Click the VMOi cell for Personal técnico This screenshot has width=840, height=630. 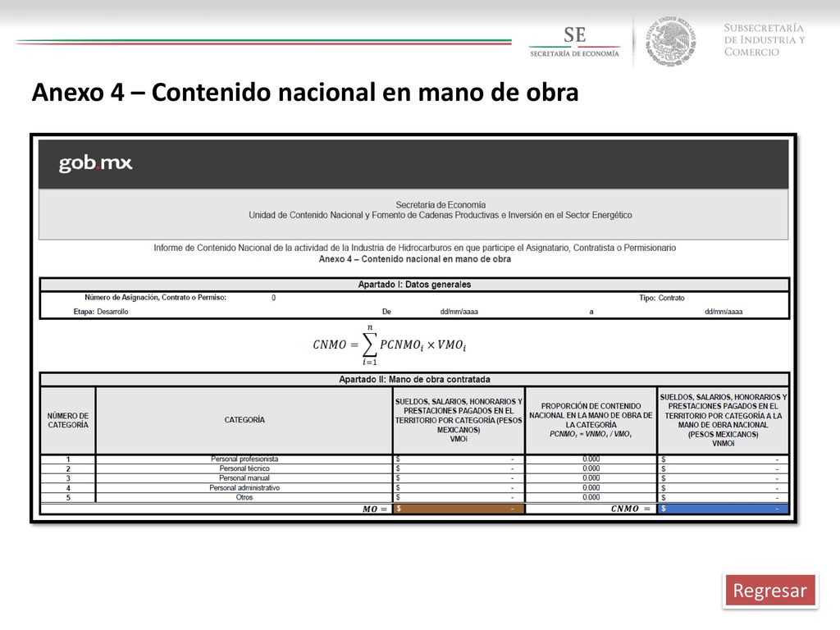(x=459, y=468)
